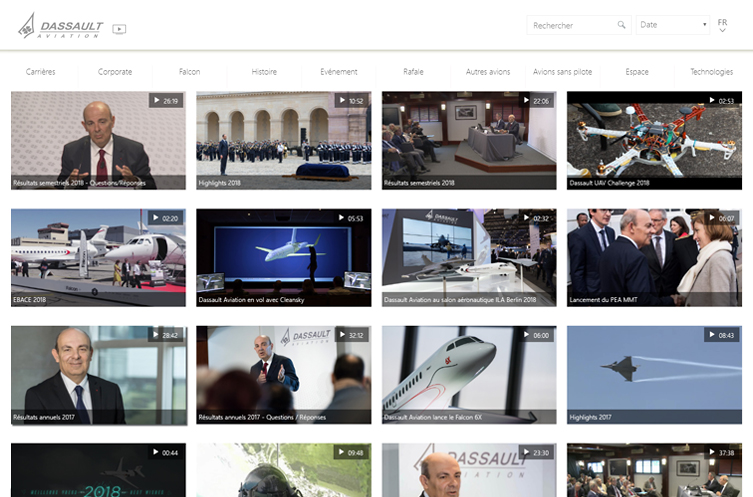Open the Autres avions tab
The width and height of the screenshot is (753, 497).
click(x=488, y=72)
